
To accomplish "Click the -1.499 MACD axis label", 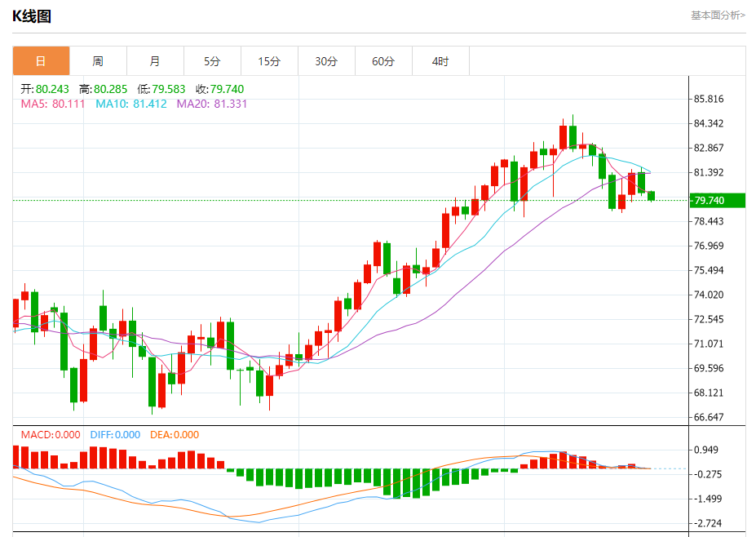I will pyautogui.click(x=707, y=499).
